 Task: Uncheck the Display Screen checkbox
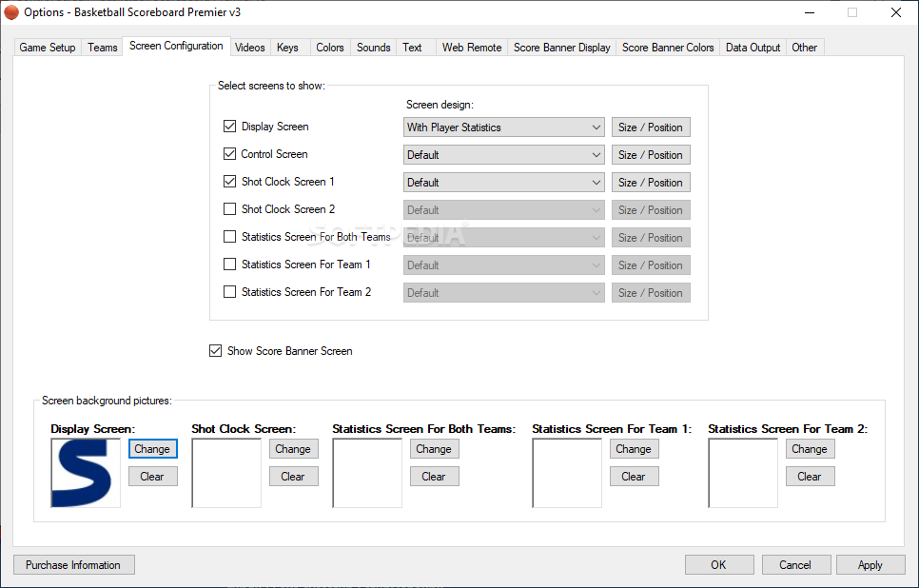click(230, 126)
